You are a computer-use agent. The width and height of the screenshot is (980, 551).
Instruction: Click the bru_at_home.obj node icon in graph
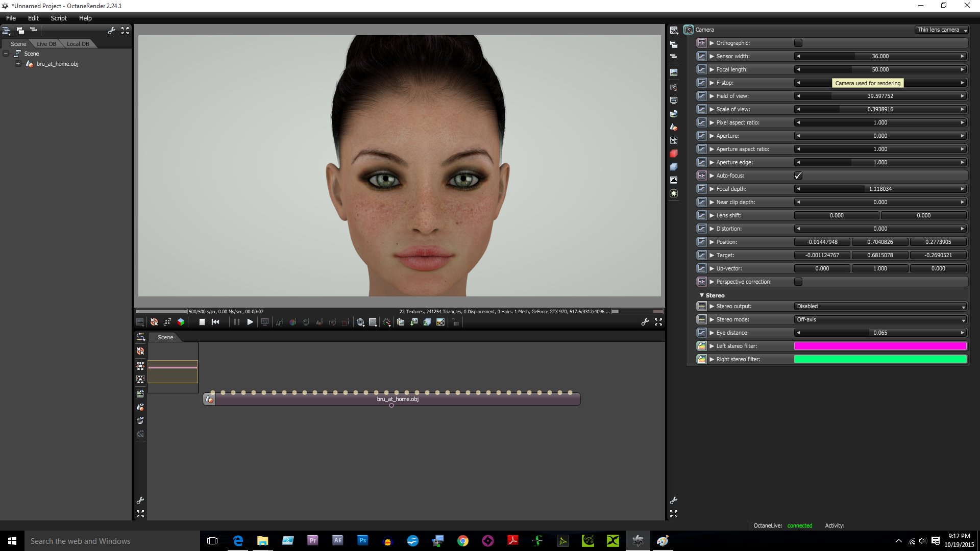[209, 399]
